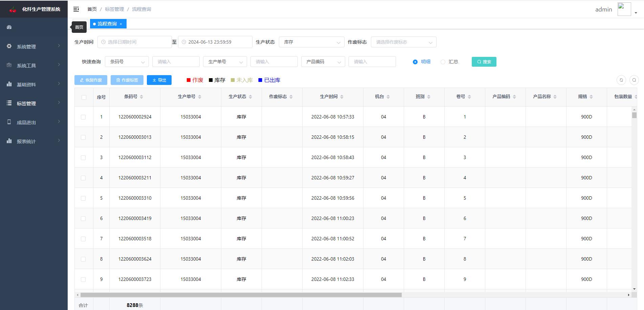
Task: Click the 作废标签 button
Action: pyautogui.click(x=127, y=80)
